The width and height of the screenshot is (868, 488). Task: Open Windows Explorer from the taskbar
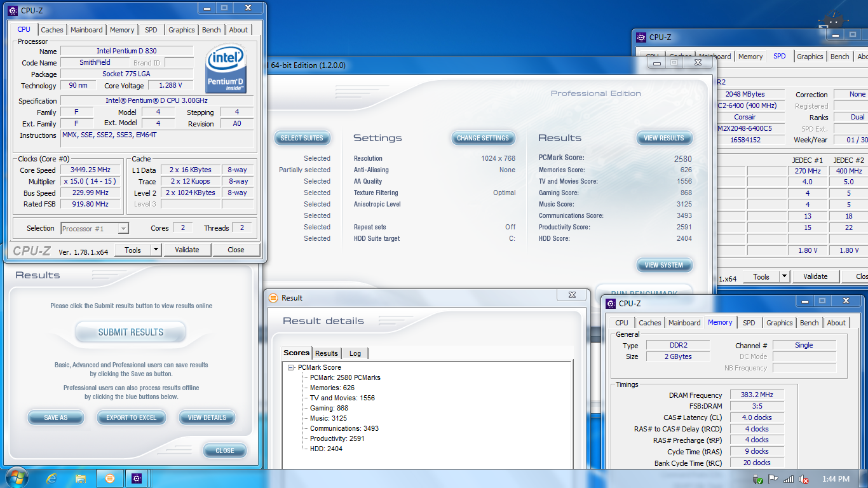81,478
